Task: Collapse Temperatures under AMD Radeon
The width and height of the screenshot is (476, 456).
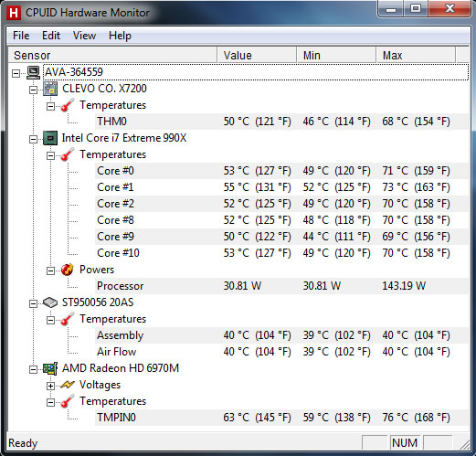Action: (x=50, y=402)
